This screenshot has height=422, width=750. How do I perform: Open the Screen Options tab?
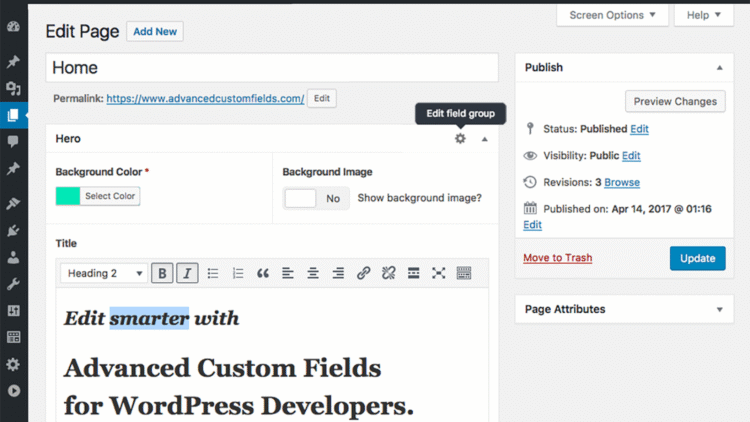612,15
